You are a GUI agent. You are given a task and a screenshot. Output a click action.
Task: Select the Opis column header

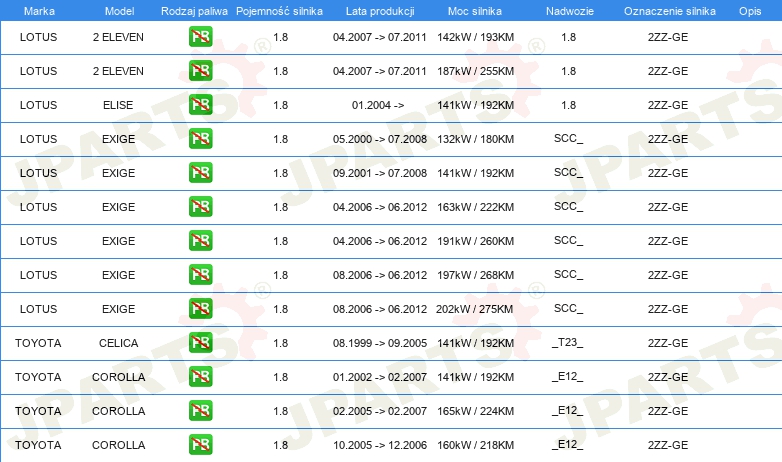[750, 11]
